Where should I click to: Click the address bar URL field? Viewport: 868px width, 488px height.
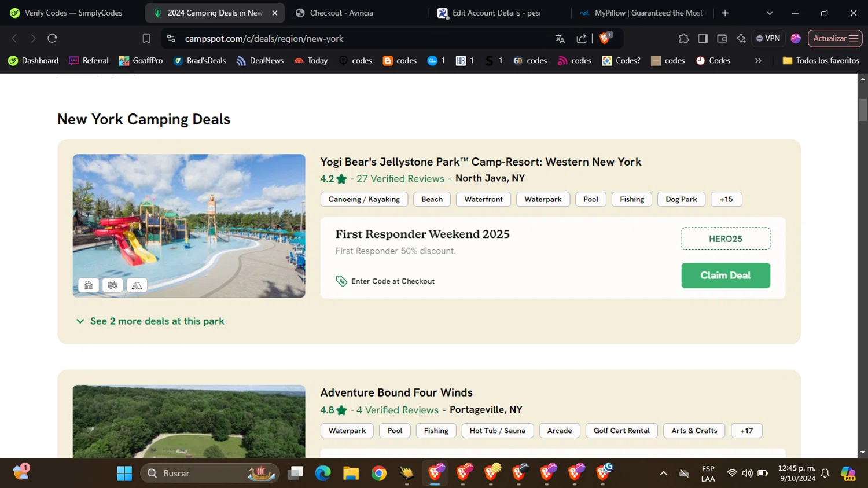click(365, 39)
